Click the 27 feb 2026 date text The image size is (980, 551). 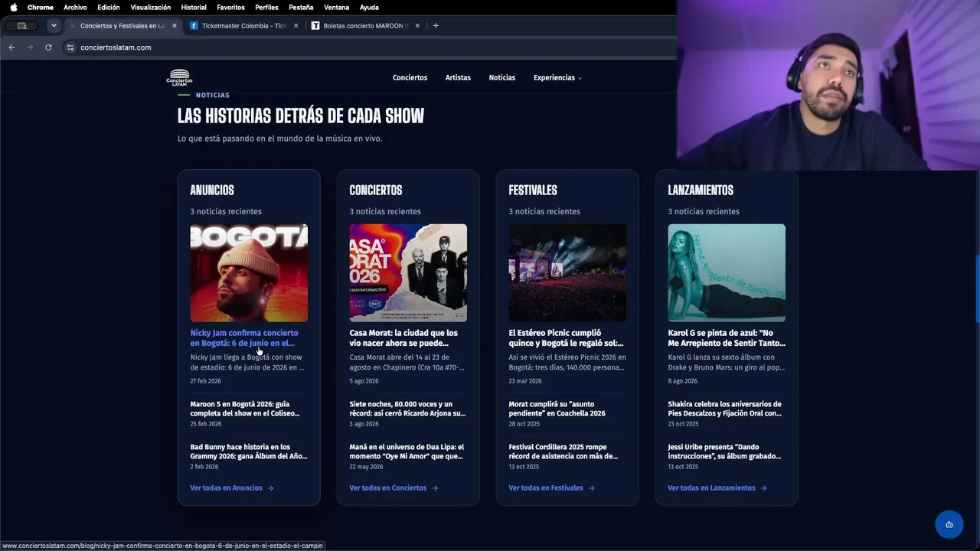point(206,381)
